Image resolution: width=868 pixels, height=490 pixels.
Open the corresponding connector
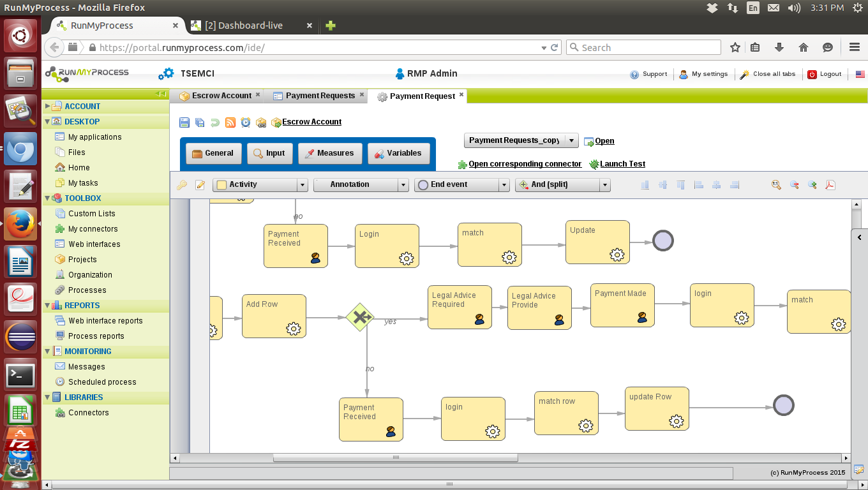525,164
